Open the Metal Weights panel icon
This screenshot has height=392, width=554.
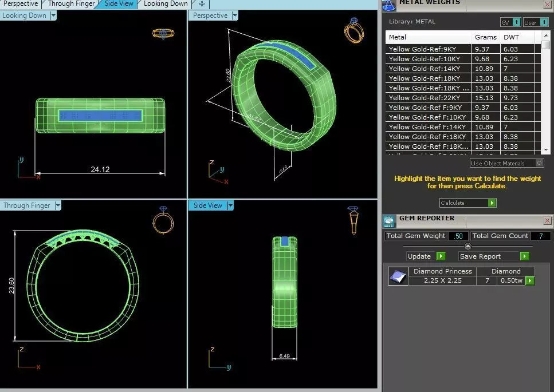click(388, 5)
